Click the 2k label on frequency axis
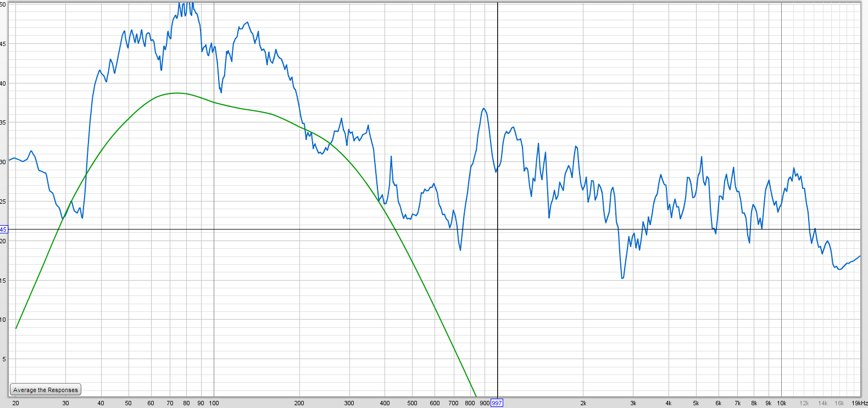Image resolution: width=868 pixels, height=408 pixels. [x=583, y=403]
